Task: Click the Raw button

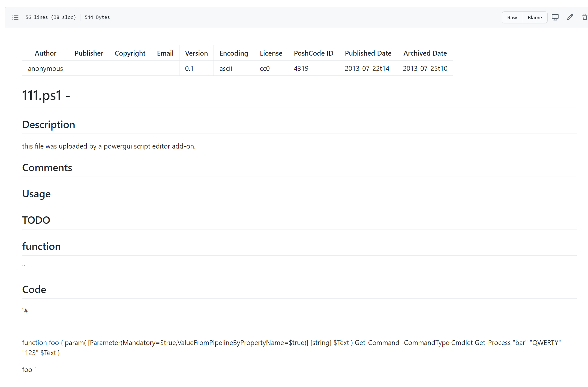Action: pyautogui.click(x=512, y=17)
